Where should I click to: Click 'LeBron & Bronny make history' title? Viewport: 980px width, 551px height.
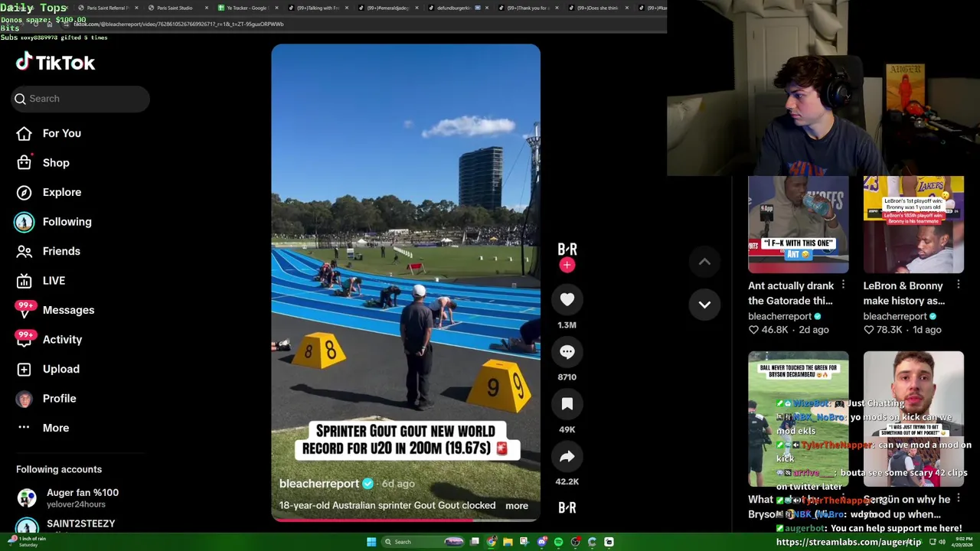(904, 293)
